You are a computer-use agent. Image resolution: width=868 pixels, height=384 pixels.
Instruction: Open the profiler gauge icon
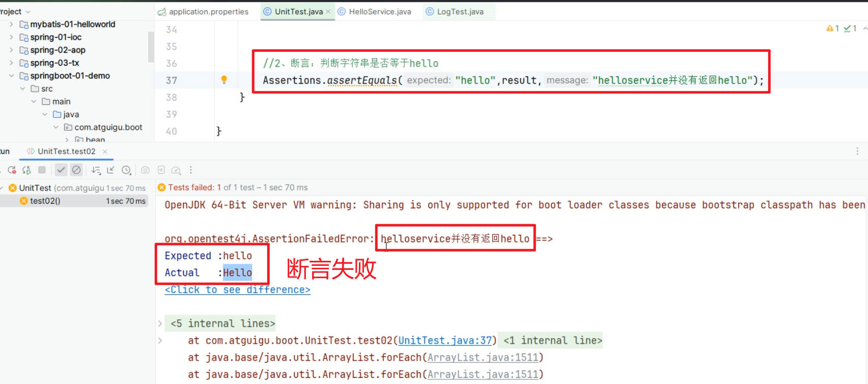click(176, 170)
